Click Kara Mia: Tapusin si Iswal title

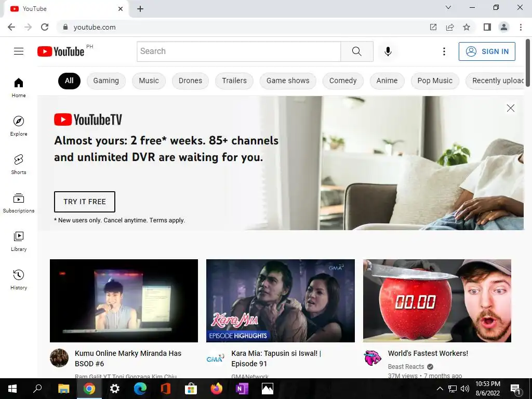point(276,358)
